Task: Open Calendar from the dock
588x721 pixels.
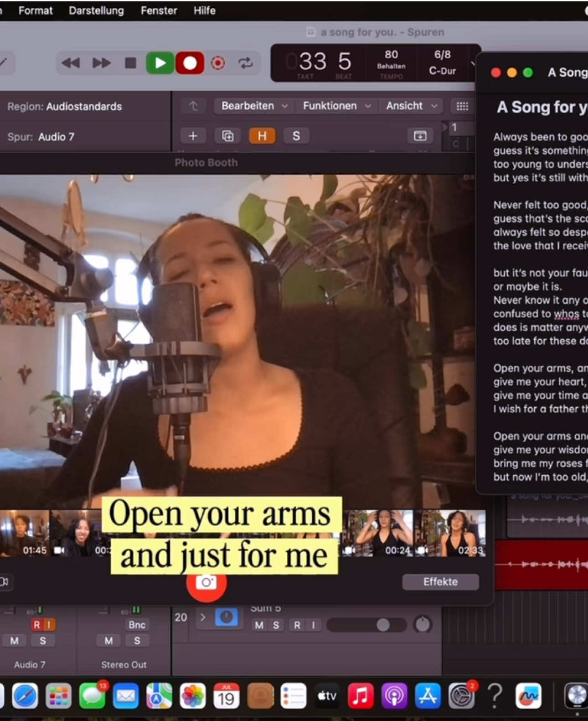Action: tap(227, 696)
